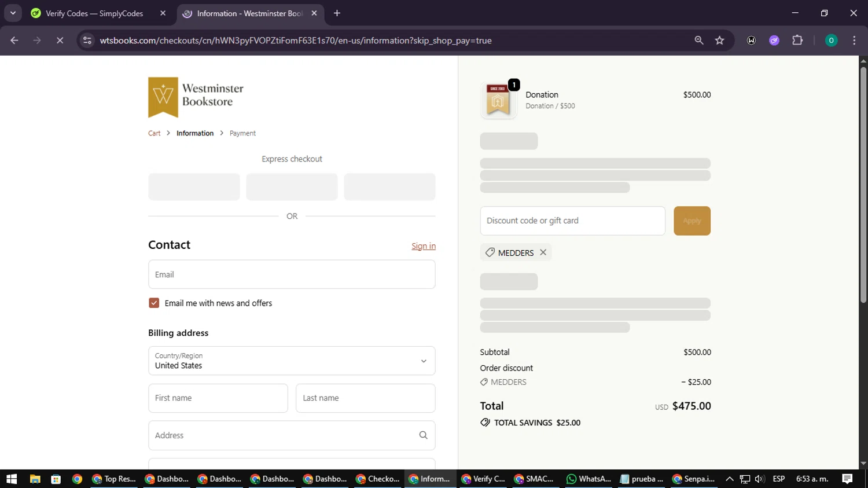Viewport: 868px width, 488px height.
Task: Untick Email me with news and offers
Action: pyautogui.click(x=154, y=303)
